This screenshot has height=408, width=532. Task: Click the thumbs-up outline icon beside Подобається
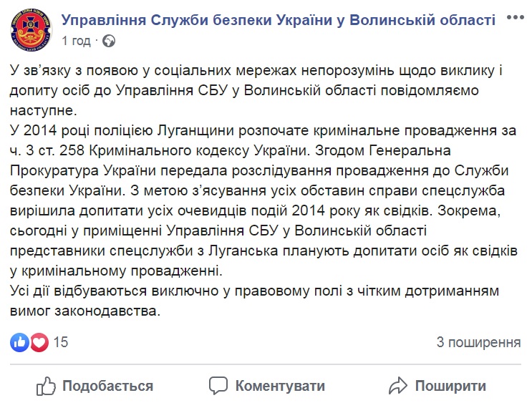pyautogui.click(x=46, y=386)
